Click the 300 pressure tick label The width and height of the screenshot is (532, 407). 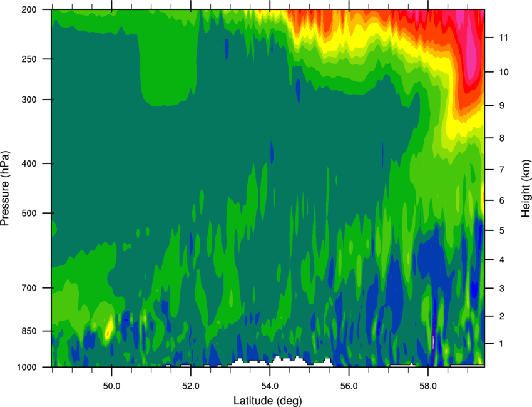(29, 100)
